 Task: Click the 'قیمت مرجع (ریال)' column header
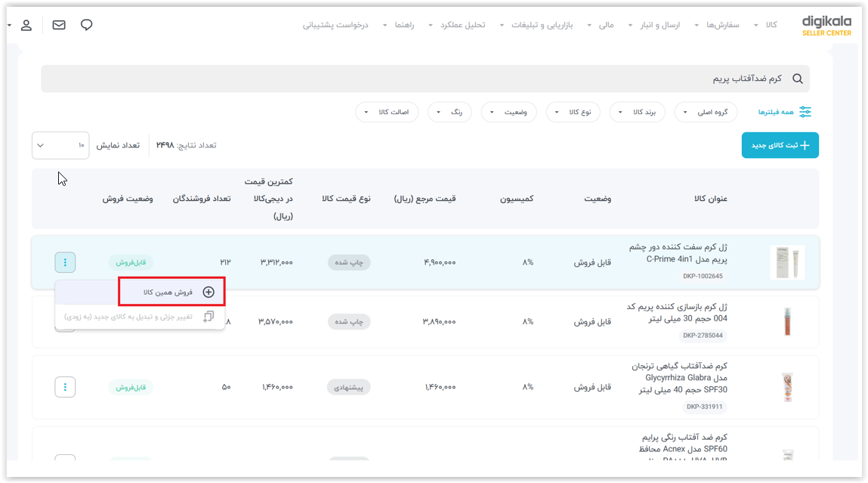click(425, 198)
